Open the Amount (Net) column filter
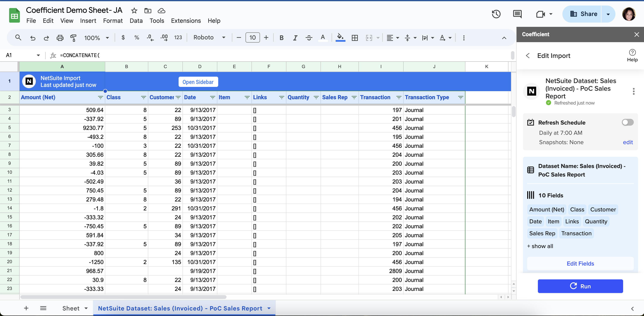 (x=101, y=98)
